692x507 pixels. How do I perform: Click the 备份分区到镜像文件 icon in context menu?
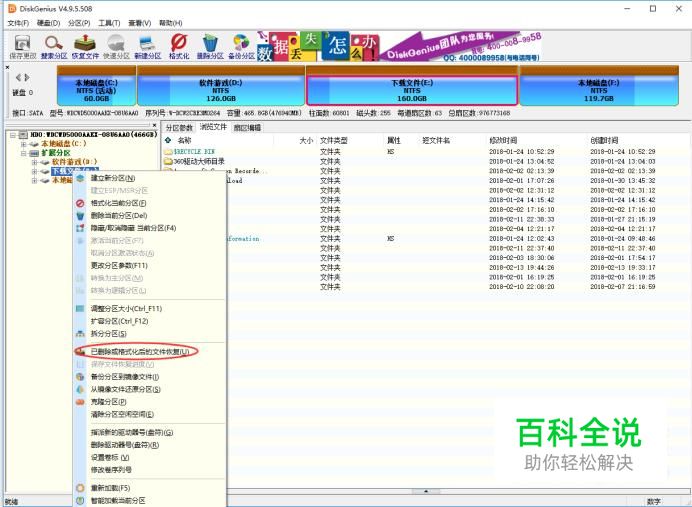point(80,377)
